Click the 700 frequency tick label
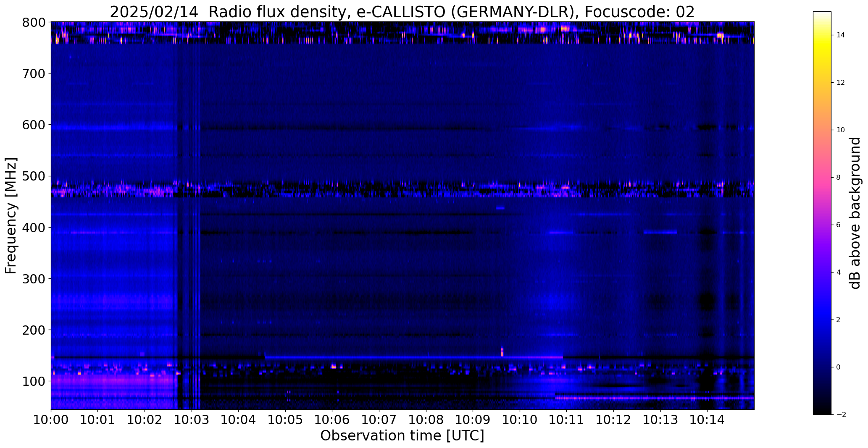 point(33,73)
